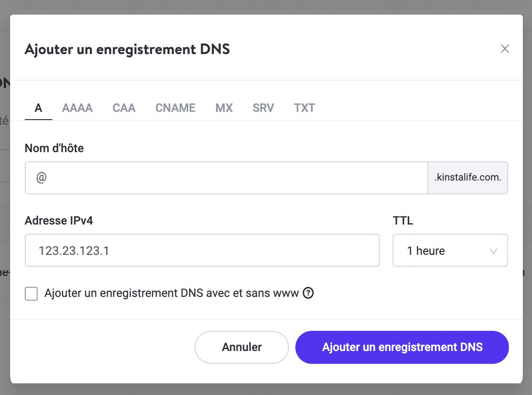Click Ajouter un enregistrement DNS

[402, 347]
